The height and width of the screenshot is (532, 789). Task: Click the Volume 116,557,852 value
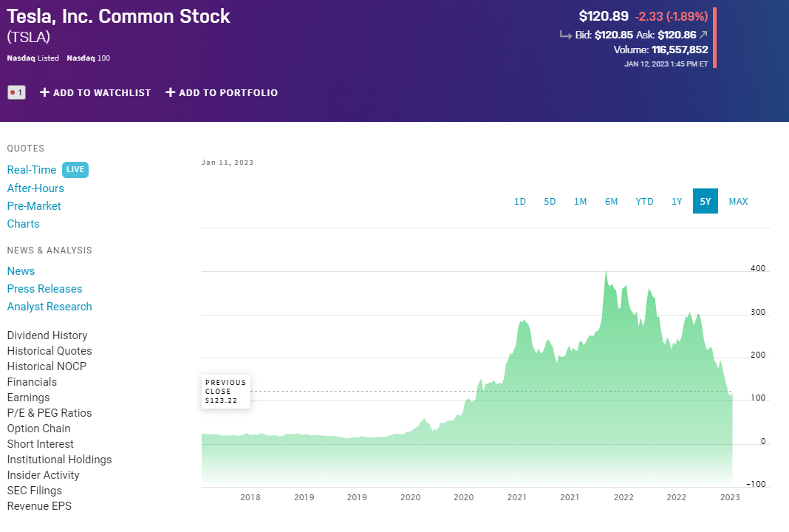680,50
